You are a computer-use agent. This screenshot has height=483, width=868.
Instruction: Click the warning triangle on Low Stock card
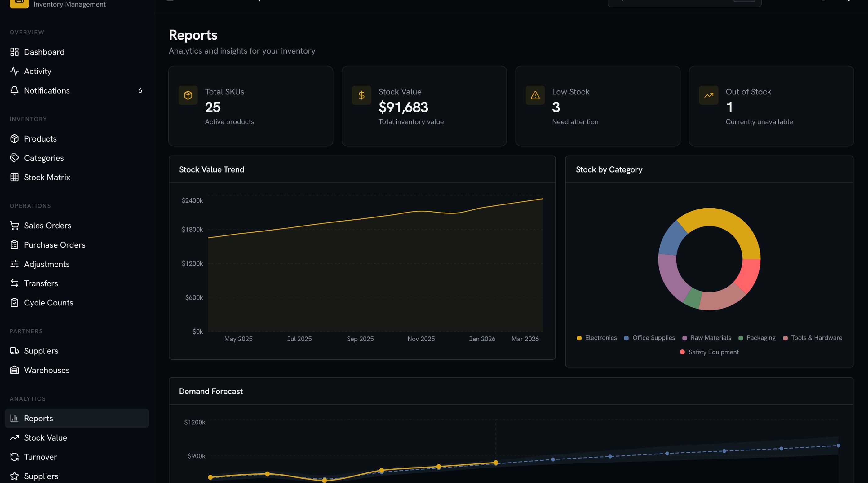coord(535,95)
